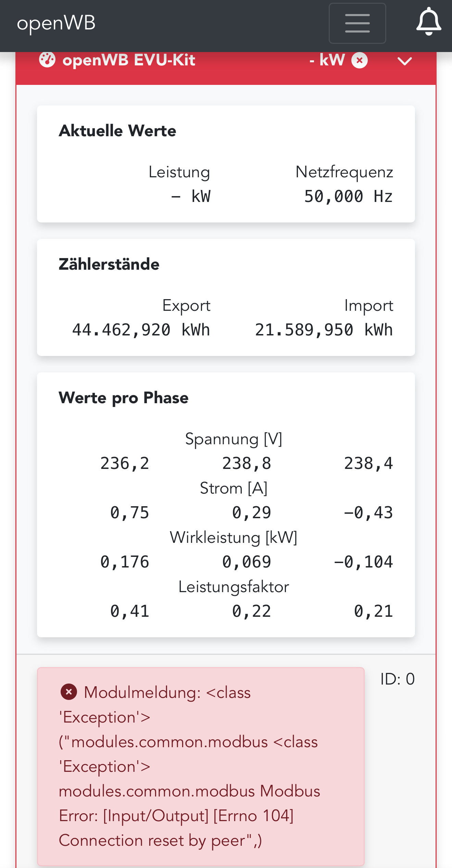Viewport: 452px width, 868px height.
Task: Click the Aktuelle Werte heading
Action: [117, 131]
